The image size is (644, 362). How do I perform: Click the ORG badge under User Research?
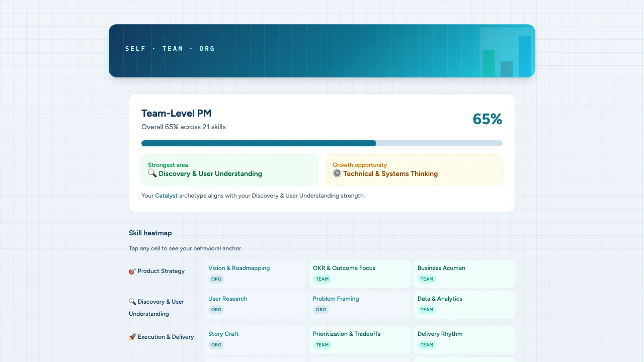216,310
